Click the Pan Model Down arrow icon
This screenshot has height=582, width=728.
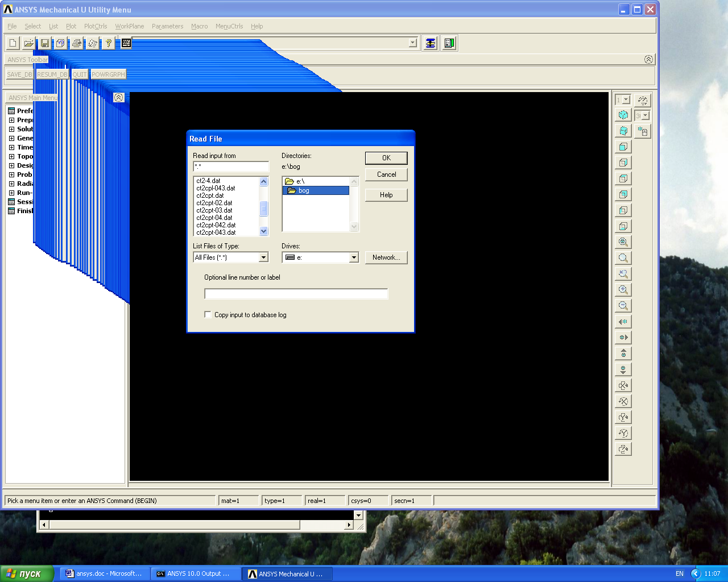click(x=623, y=369)
